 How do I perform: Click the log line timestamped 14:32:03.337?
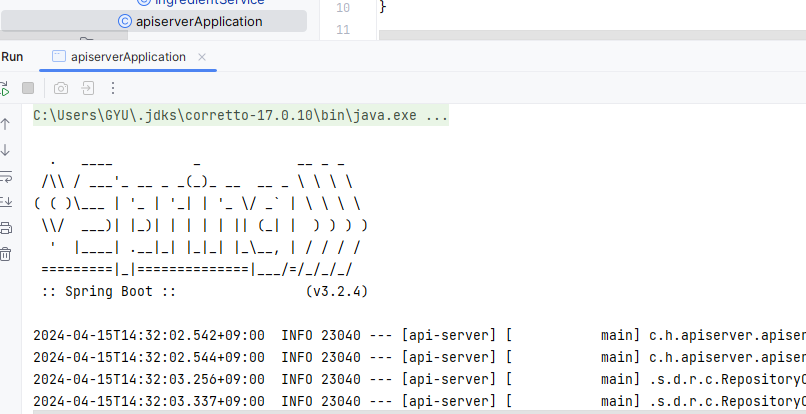[x=419, y=401]
